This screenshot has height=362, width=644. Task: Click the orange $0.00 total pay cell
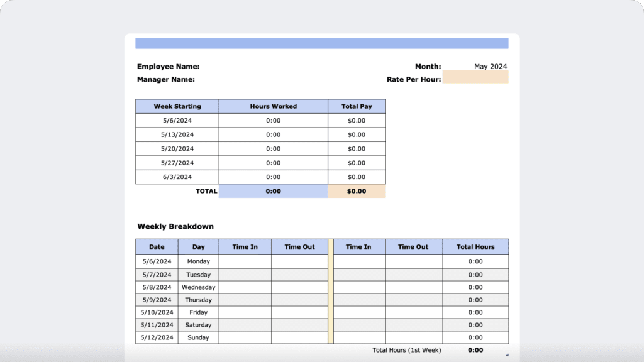[357, 191]
